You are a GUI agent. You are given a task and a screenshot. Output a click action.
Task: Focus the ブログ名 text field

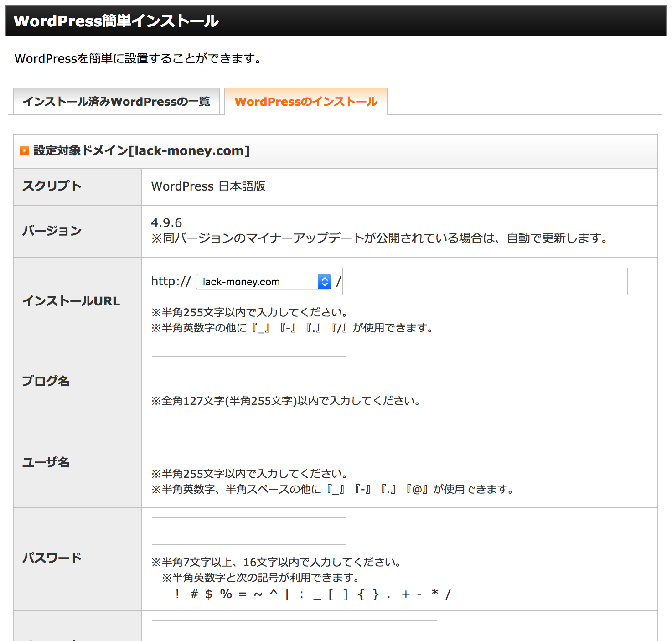[249, 370]
